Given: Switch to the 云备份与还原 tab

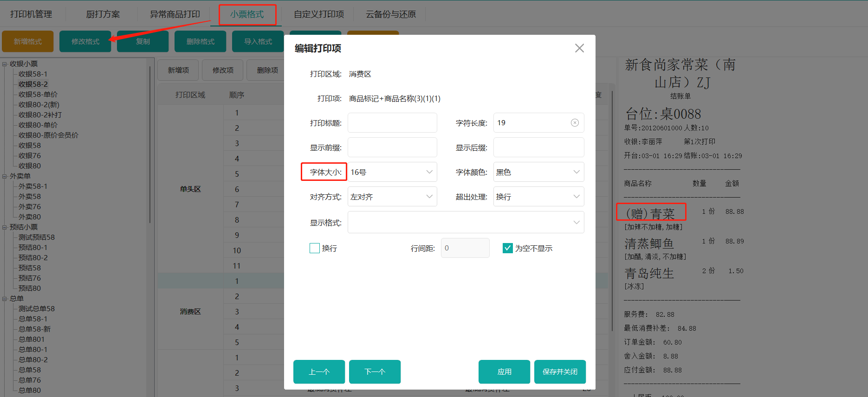Looking at the screenshot, I should pos(391,14).
